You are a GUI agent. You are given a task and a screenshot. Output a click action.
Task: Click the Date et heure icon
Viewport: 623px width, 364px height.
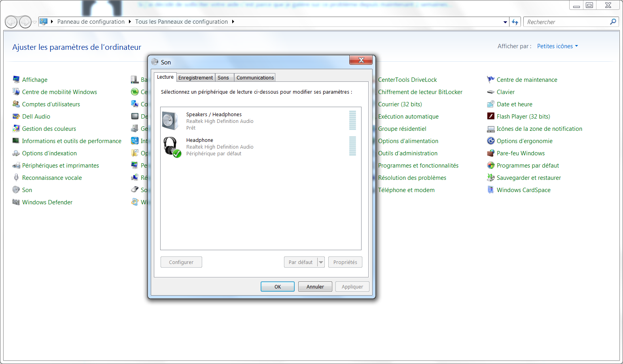(490, 104)
